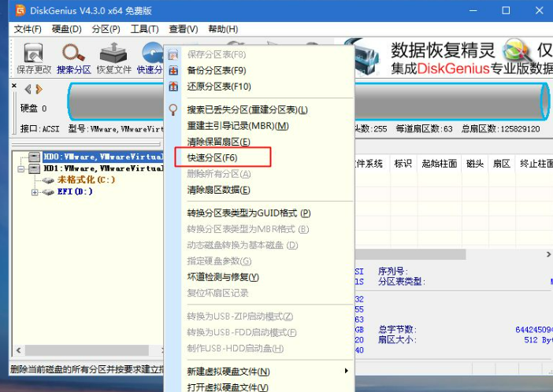This screenshot has height=392, width=553.
Task: Choose 备份分区表(F9) menu entry
Action: (215, 71)
